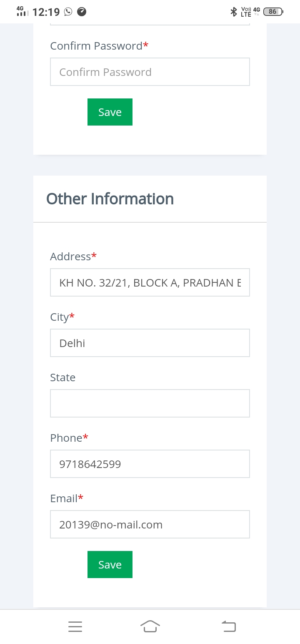Tap the cellular signal strength icon
Screen dimensions: 300x644
(22, 12)
